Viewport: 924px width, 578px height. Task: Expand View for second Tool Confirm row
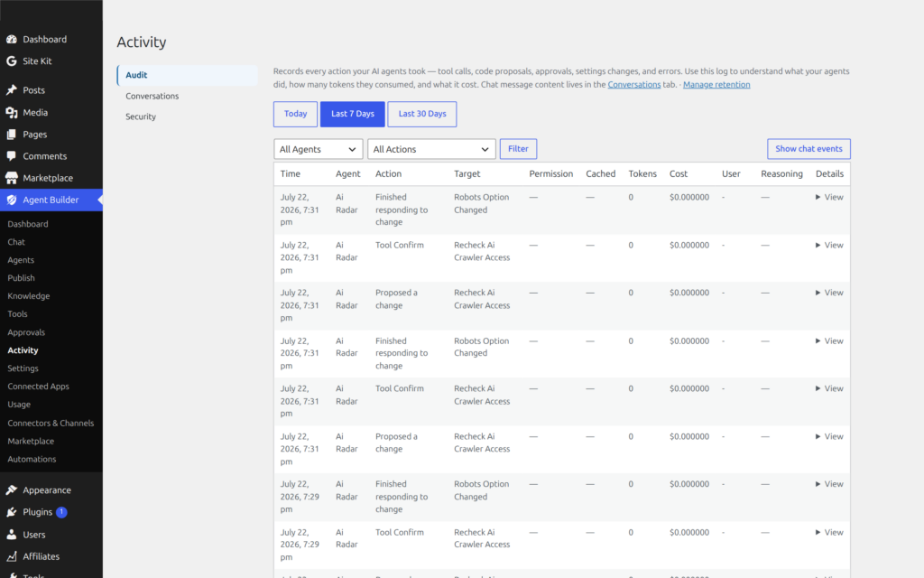click(x=829, y=388)
